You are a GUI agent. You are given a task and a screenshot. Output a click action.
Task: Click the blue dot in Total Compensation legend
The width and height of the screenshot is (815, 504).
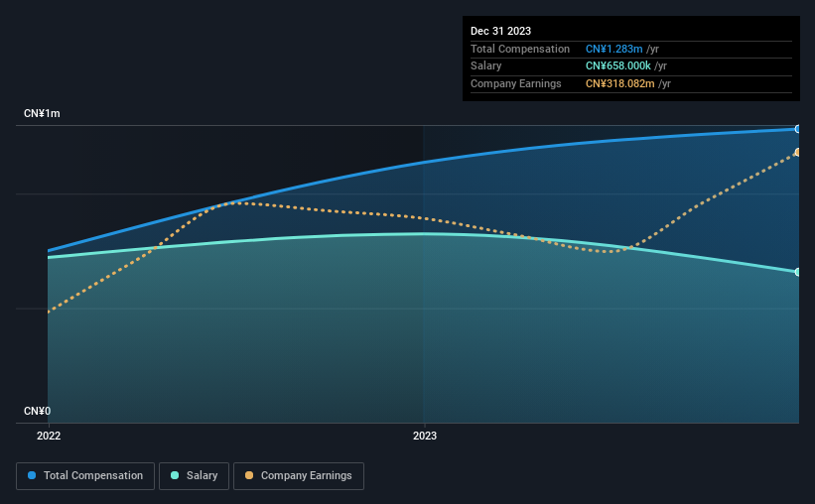pos(32,475)
